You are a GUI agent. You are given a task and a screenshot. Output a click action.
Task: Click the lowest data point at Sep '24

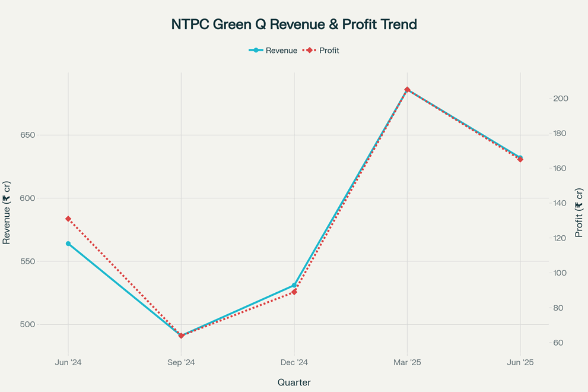tap(181, 336)
